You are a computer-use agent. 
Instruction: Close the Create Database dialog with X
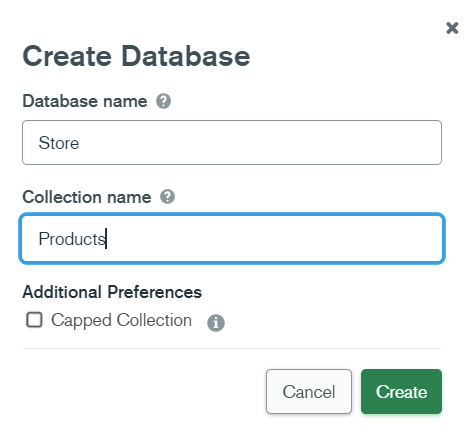(452, 28)
